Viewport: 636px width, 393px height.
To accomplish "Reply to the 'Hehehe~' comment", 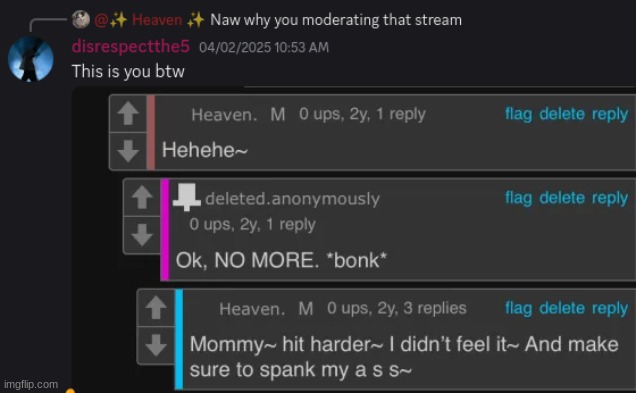I will (610, 114).
